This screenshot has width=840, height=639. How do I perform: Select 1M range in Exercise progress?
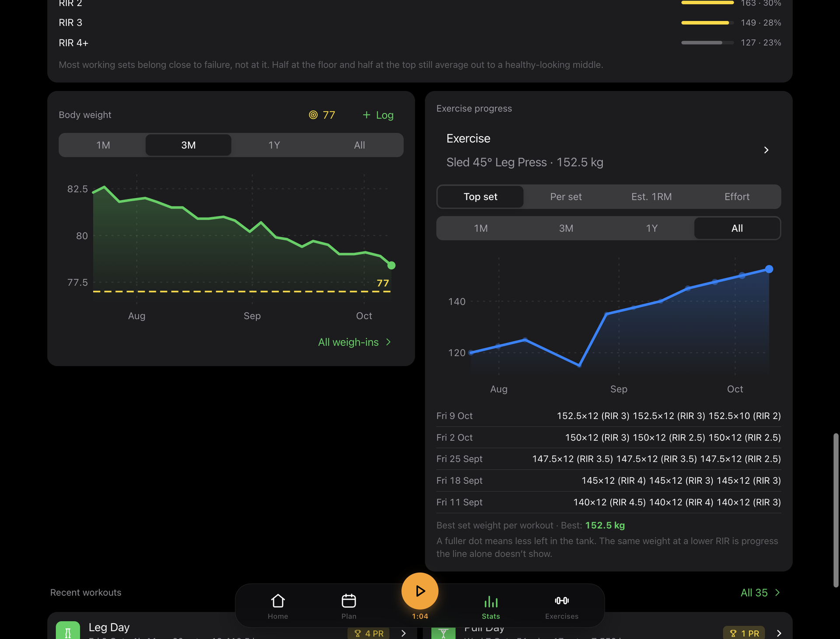(x=480, y=228)
